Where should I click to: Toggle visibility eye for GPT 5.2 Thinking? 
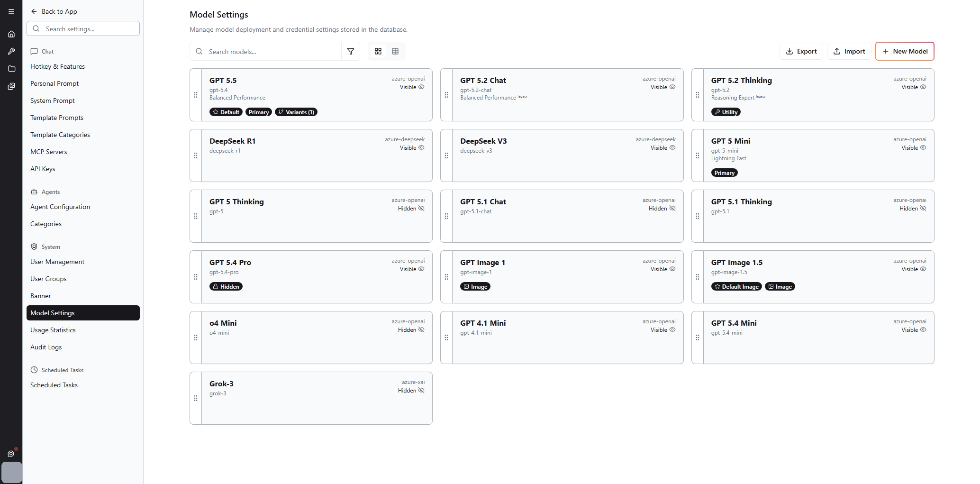[x=923, y=87]
